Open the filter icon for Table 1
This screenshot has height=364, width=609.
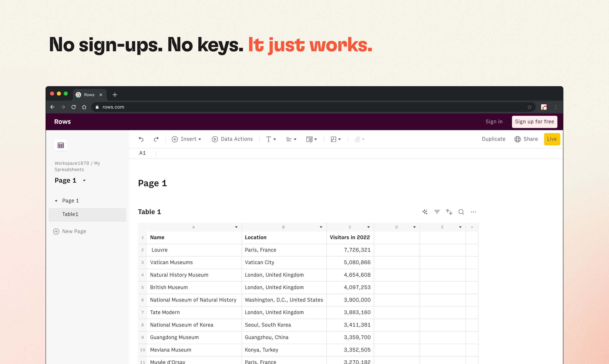click(437, 212)
